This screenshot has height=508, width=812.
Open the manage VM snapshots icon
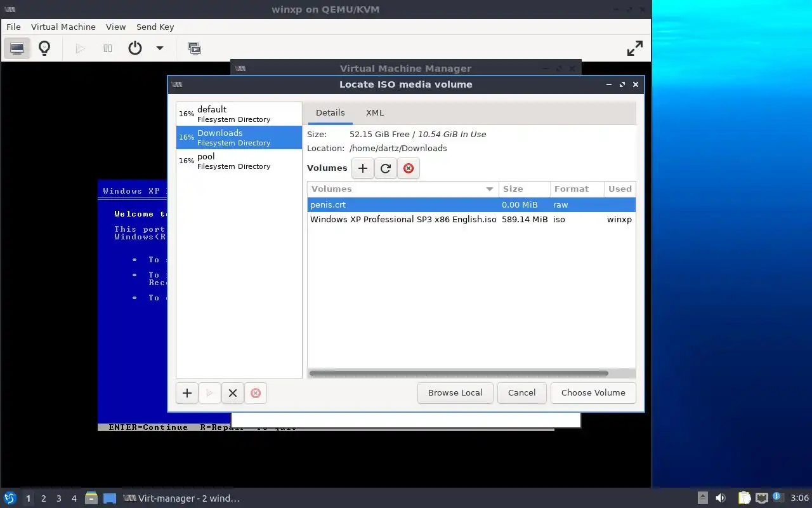click(194, 48)
